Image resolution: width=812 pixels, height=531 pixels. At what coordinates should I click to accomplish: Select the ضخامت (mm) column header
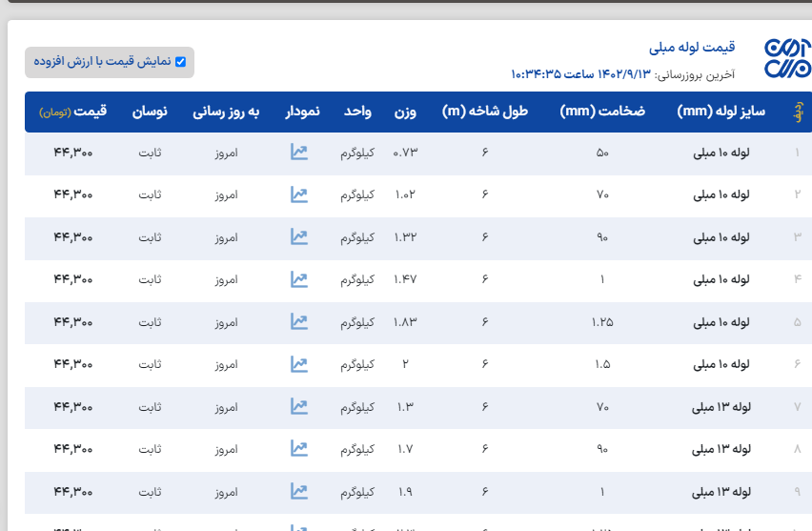(x=602, y=112)
